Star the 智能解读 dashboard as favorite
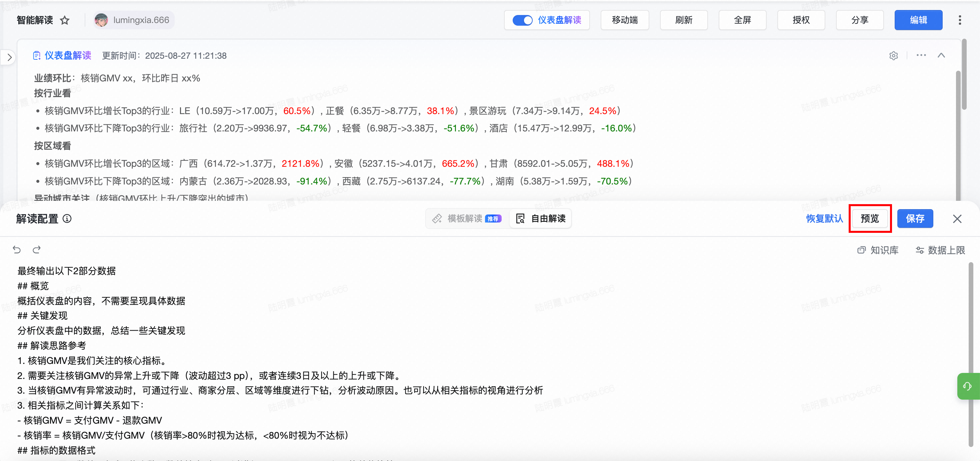Viewport: 980px width, 461px height. [65, 20]
